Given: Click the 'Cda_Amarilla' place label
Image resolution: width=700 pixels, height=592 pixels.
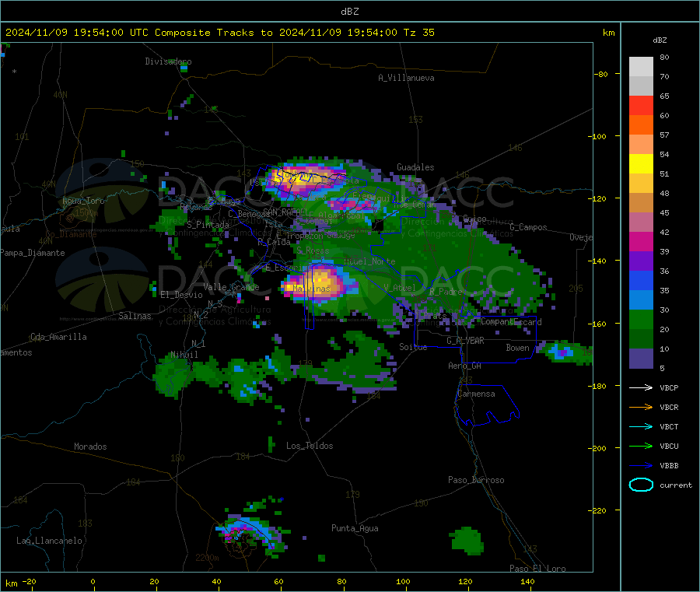Looking at the screenshot, I should tap(58, 337).
